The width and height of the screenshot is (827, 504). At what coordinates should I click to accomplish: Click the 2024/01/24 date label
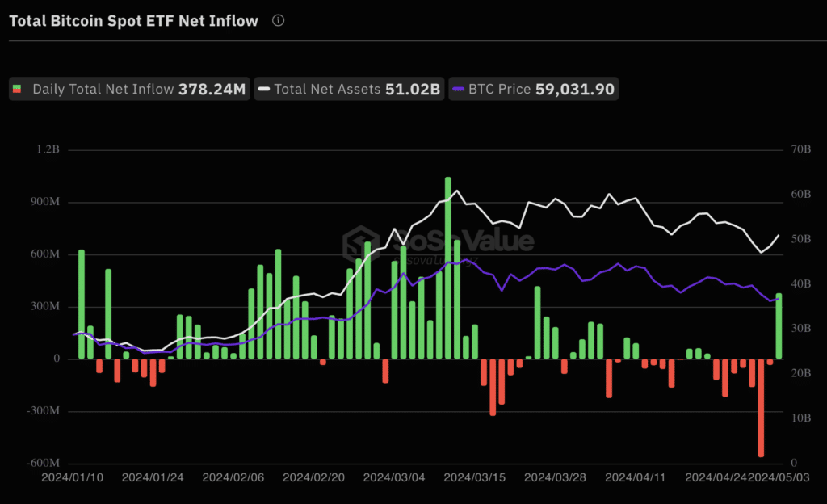pos(153,477)
